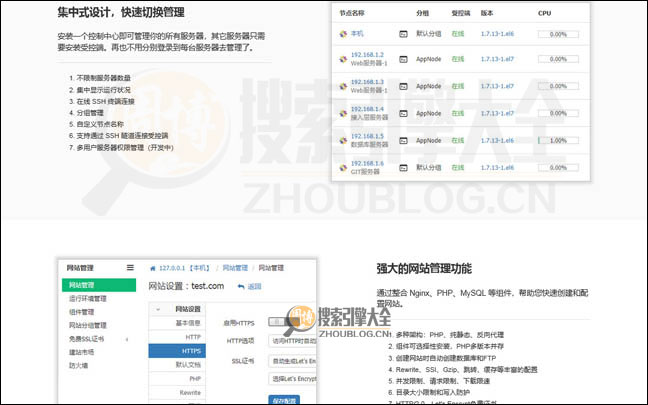Select the highlighted HTTPS settings tab
Screen dimensions: 648x405
pos(177,351)
